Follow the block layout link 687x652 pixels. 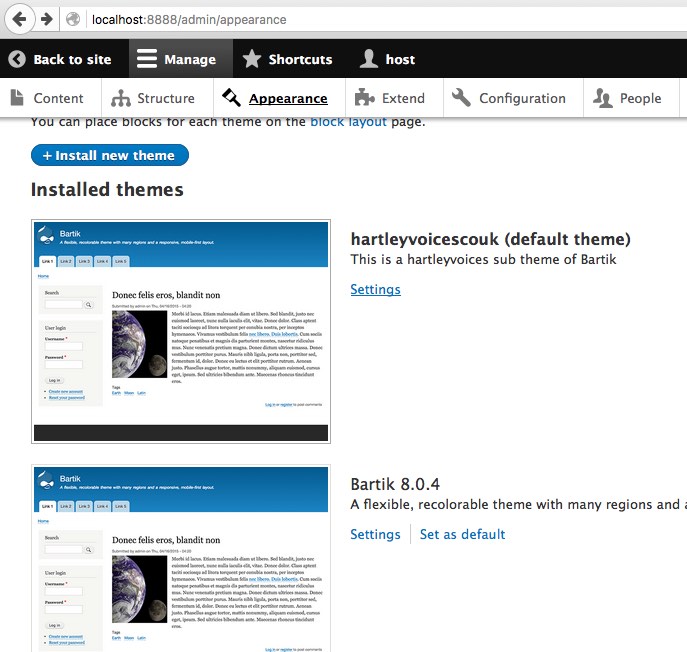[x=348, y=122]
